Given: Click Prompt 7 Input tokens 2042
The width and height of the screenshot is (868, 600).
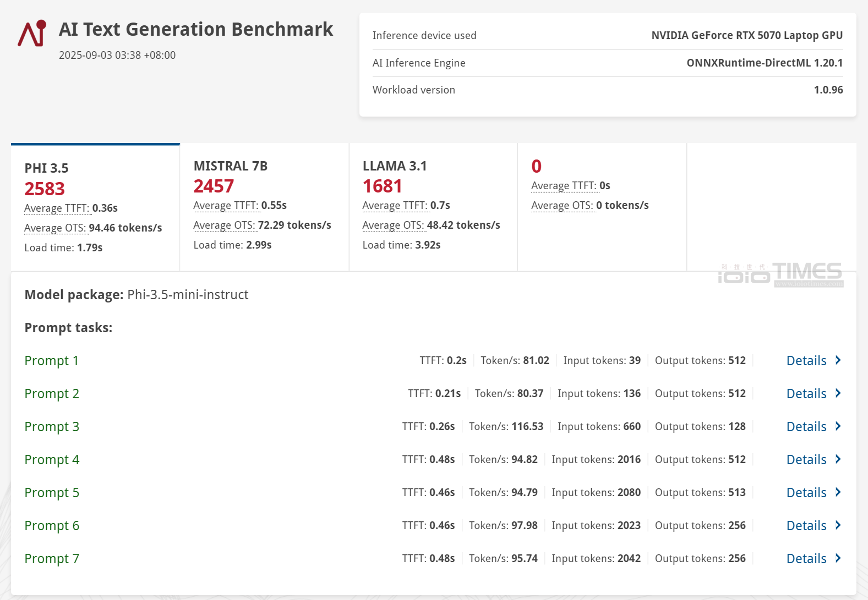Looking at the screenshot, I should [596, 559].
